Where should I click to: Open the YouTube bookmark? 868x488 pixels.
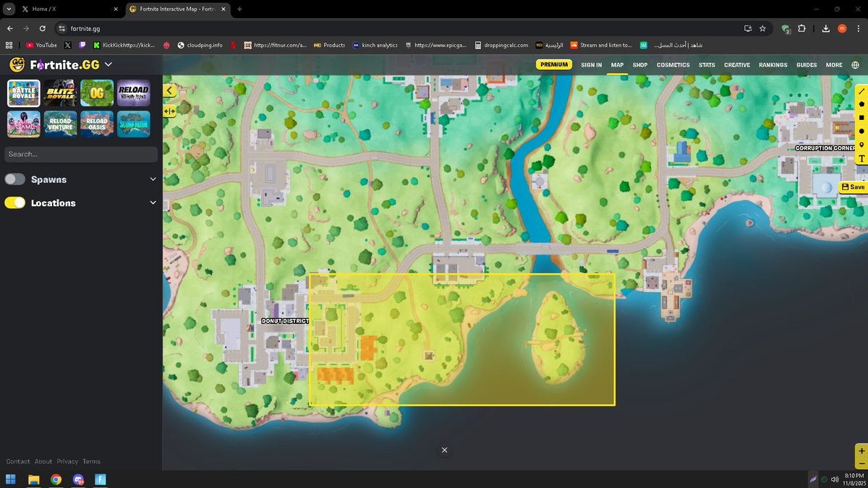coord(41,45)
